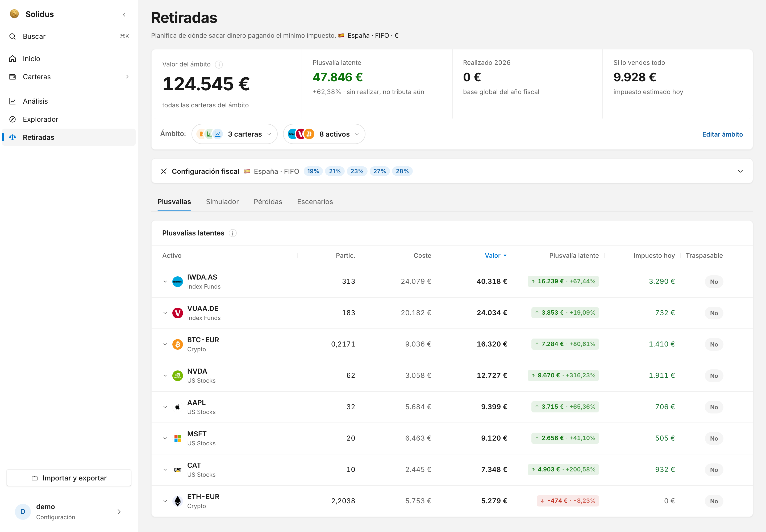Expand the Carteras submenu arrow
The width and height of the screenshot is (766, 532).
127,77
